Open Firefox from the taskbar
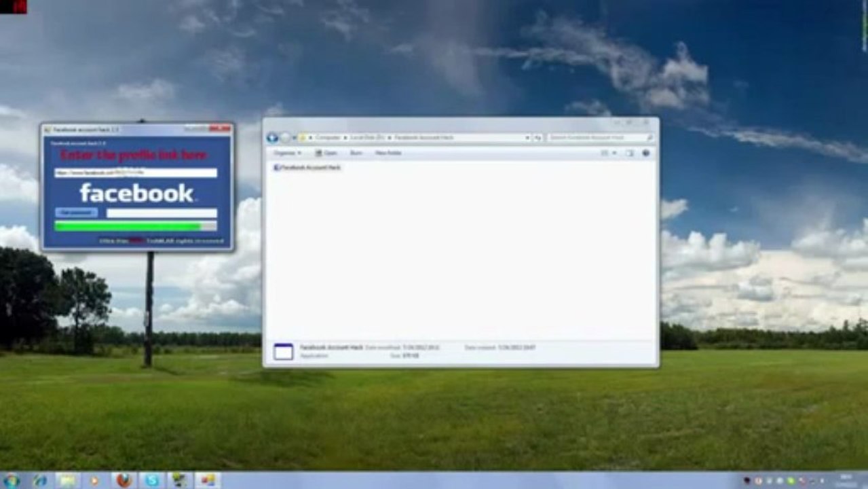The width and height of the screenshot is (868, 489). pyautogui.click(x=124, y=481)
